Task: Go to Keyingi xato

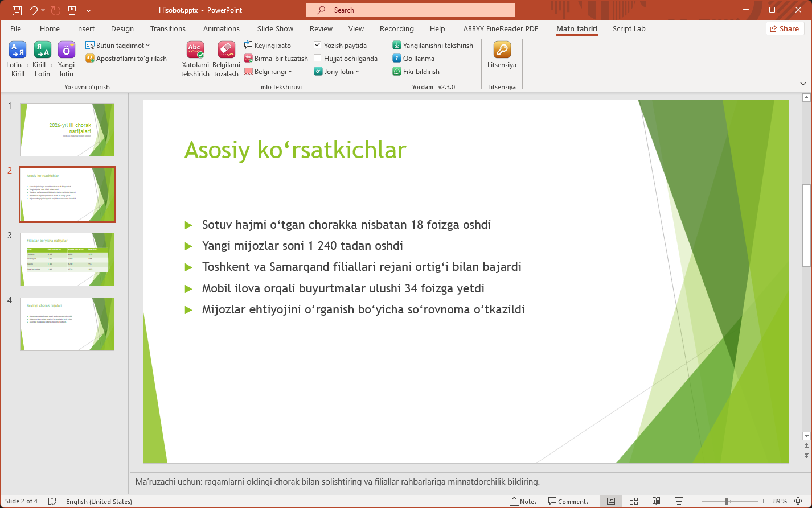Action: [268, 45]
